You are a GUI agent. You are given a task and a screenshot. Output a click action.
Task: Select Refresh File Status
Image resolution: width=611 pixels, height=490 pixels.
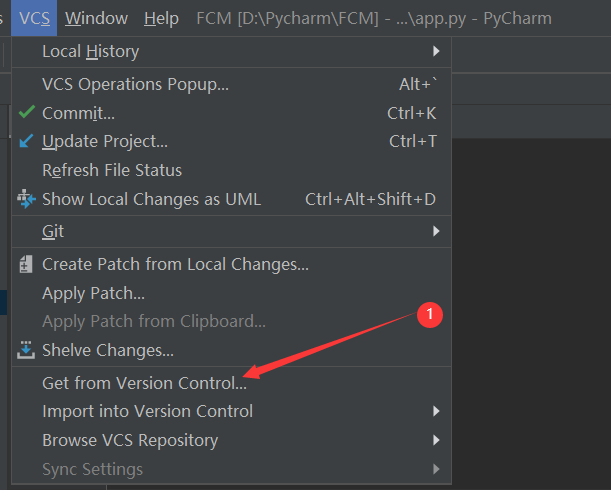[112, 170]
